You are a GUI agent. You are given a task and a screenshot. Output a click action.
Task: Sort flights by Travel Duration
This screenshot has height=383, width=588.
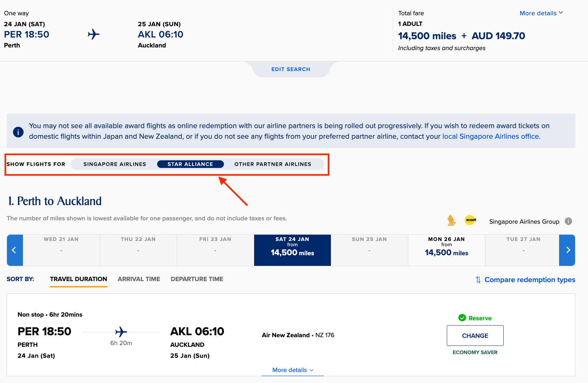click(78, 279)
